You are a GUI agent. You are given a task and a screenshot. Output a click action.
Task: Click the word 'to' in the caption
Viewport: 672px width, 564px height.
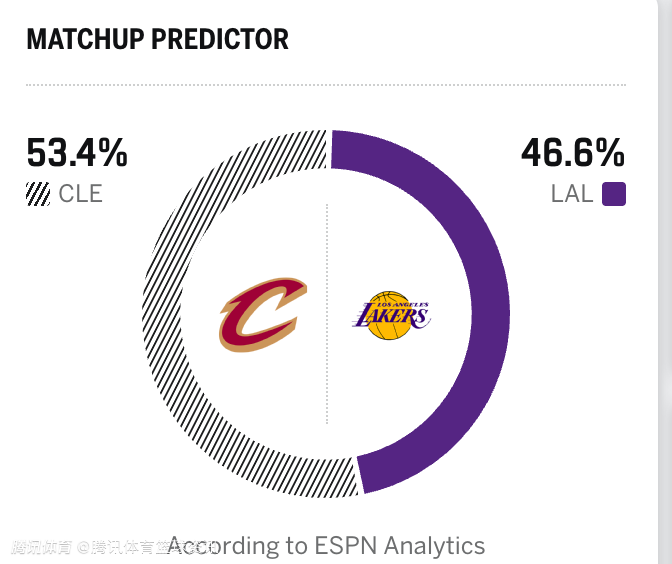point(296,546)
